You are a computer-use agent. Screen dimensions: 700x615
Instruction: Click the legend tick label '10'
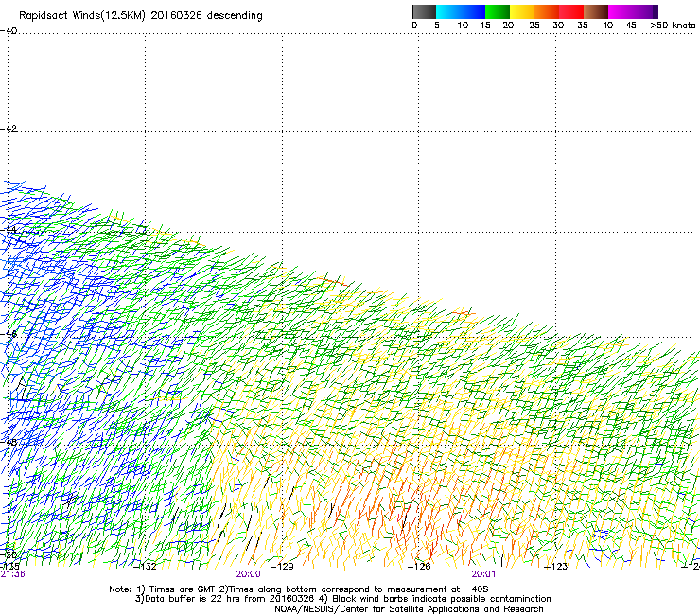[x=463, y=26]
